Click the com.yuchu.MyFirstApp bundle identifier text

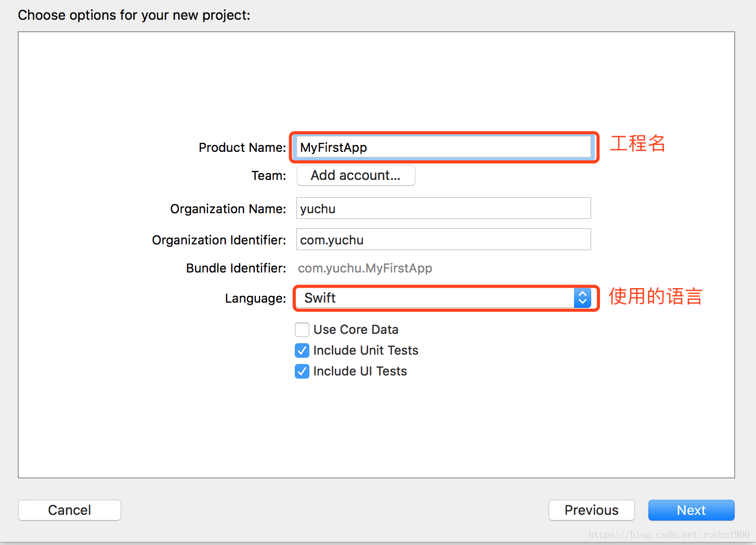[365, 268]
